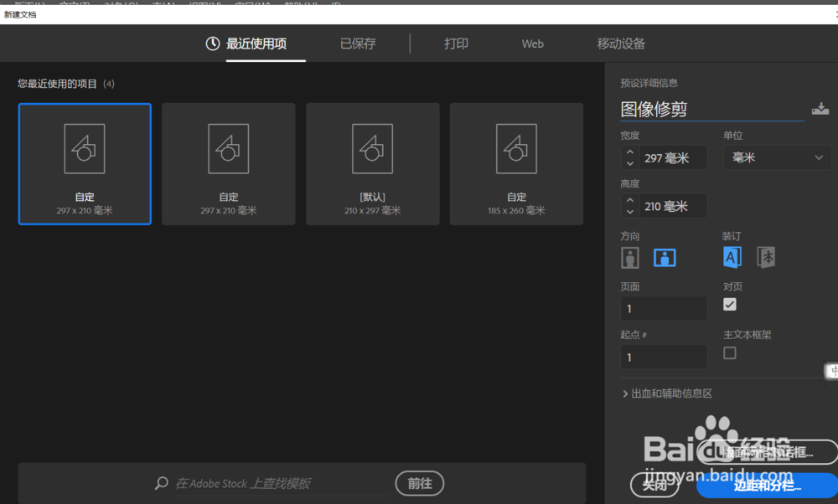Select the [默认] 210 x 297 preset
838x504 pixels.
point(373,164)
